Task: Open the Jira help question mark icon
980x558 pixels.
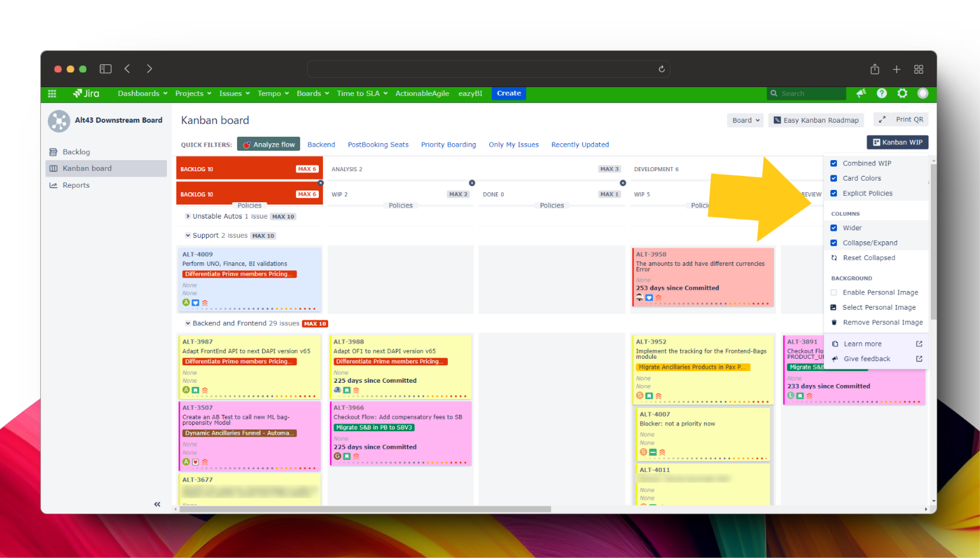Action: (882, 93)
